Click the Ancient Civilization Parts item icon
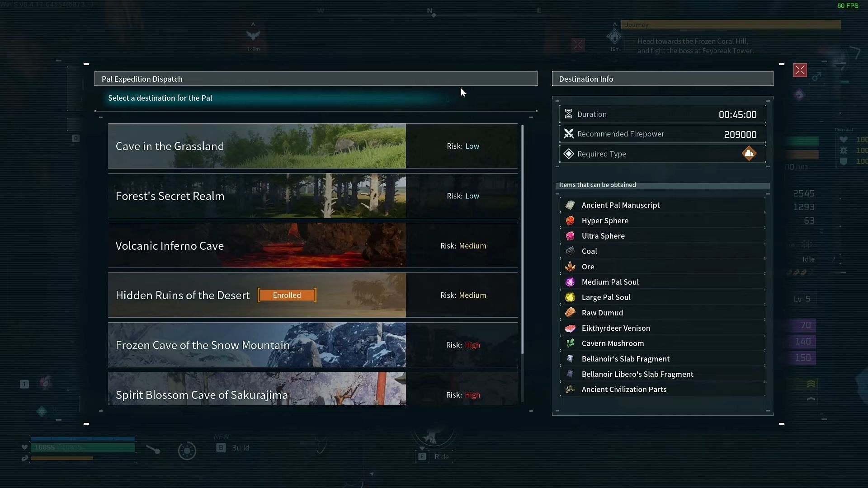The height and width of the screenshot is (488, 868). 569,389
